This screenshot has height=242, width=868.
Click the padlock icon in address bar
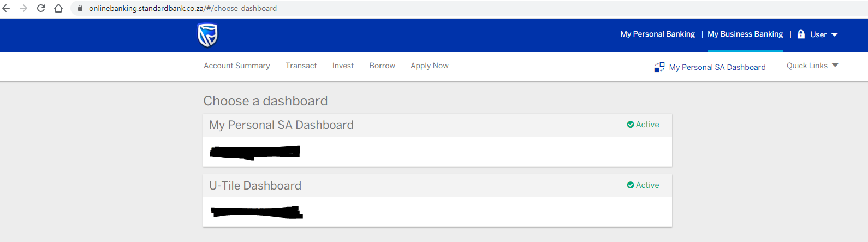tap(80, 8)
